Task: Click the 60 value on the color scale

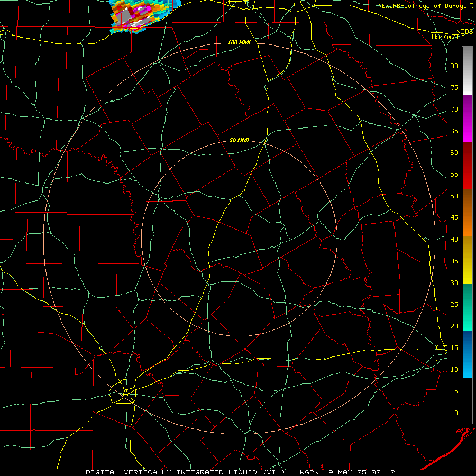Action: 454,153
